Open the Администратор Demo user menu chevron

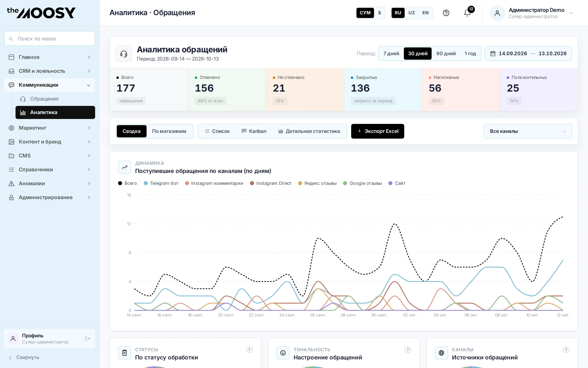coord(571,13)
